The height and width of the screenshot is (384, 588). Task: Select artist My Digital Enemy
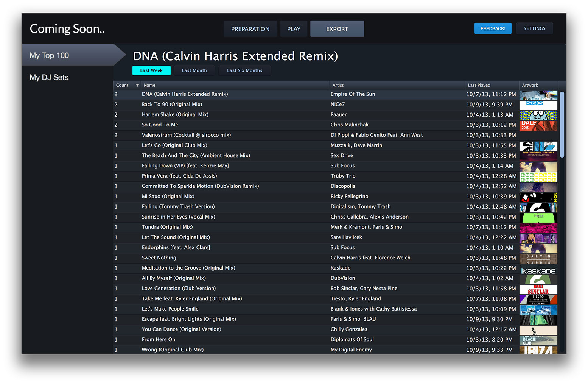(x=351, y=350)
